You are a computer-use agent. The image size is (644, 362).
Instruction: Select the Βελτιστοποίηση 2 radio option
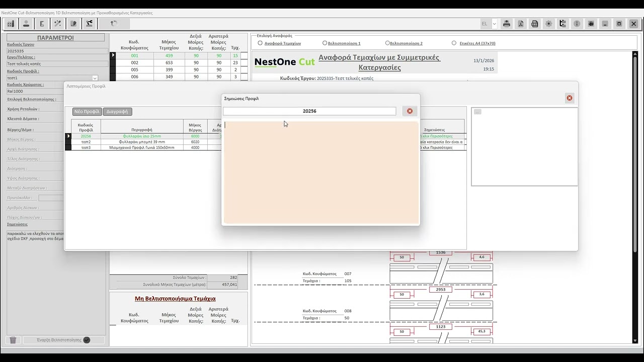[x=387, y=43]
